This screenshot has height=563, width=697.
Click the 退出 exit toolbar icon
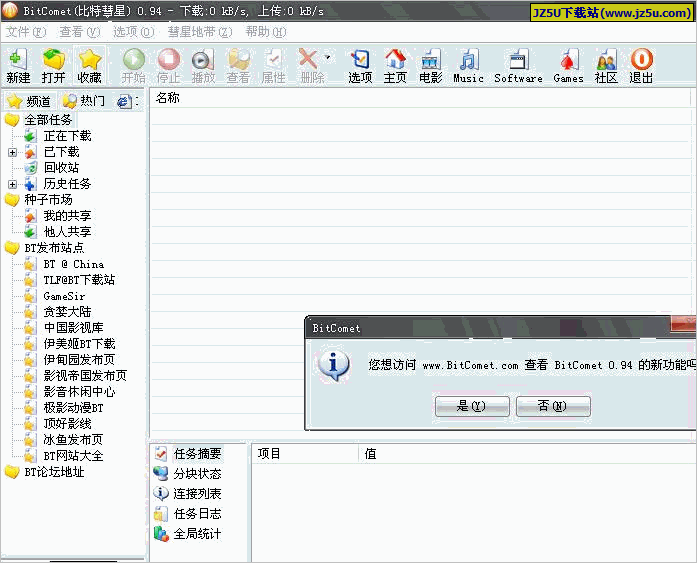[x=641, y=66]
